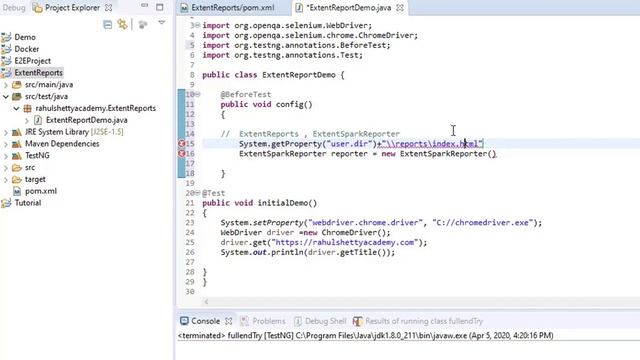Expand the src folder node
This screenshot has height=360, width=640.
click(6, 168)
